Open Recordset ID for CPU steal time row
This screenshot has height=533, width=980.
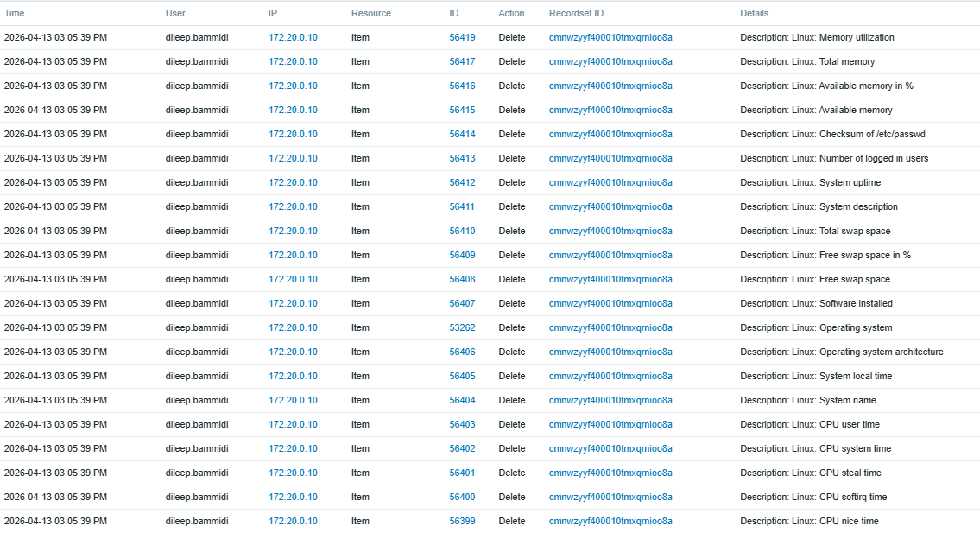coord(610,473)
